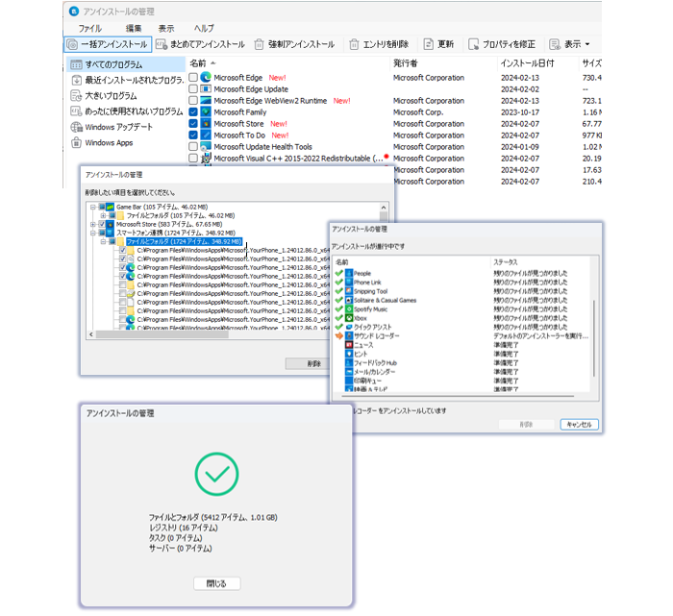Click the Microsoft To Do icon
This screenshot has width=673, height=616.
click(206, 136)
